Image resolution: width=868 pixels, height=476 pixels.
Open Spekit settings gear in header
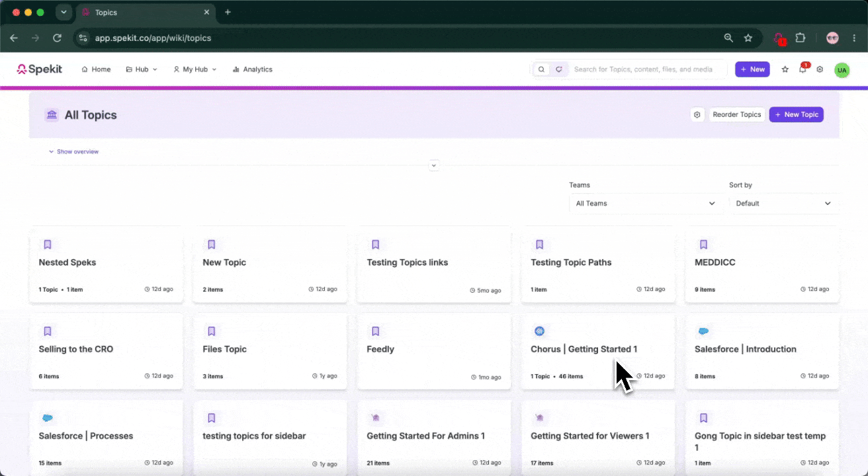[x=820, y=69]
